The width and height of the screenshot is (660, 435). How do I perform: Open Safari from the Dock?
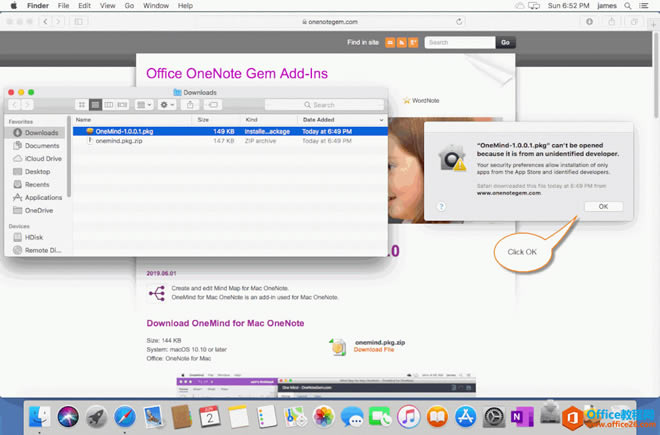click(x=125, y=417)
